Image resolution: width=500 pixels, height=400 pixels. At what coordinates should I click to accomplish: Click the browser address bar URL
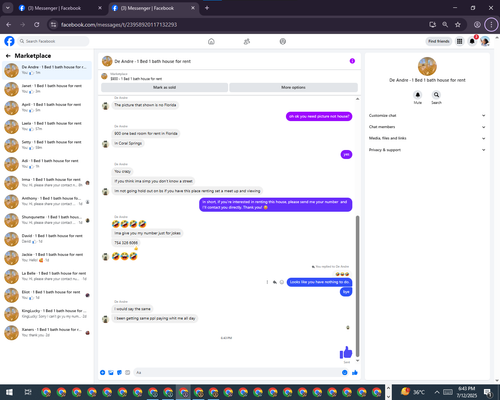click(119, 24)
